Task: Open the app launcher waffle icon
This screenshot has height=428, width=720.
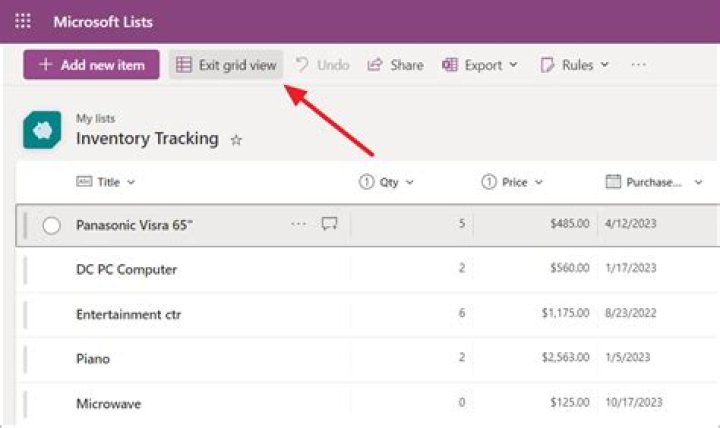Action: (23, 21)
